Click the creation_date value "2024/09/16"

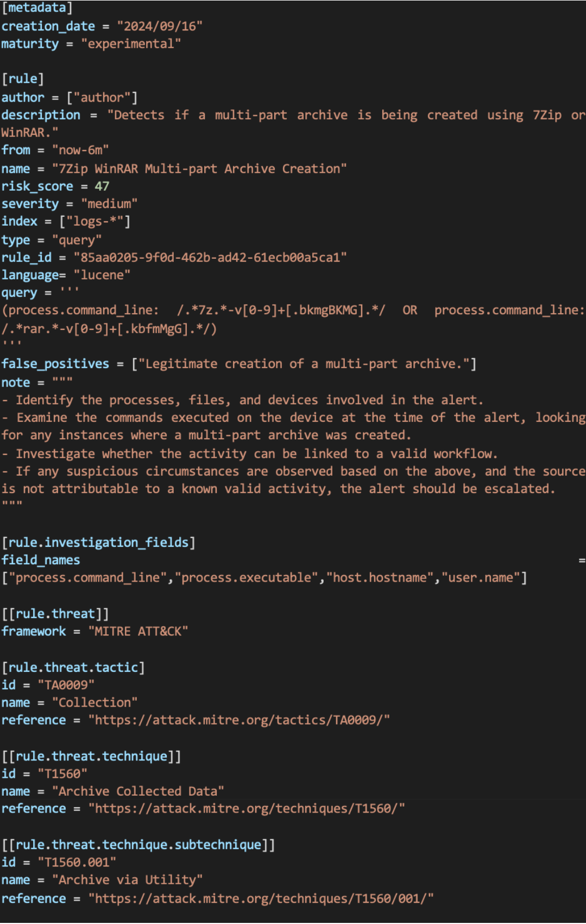(160, 26)
